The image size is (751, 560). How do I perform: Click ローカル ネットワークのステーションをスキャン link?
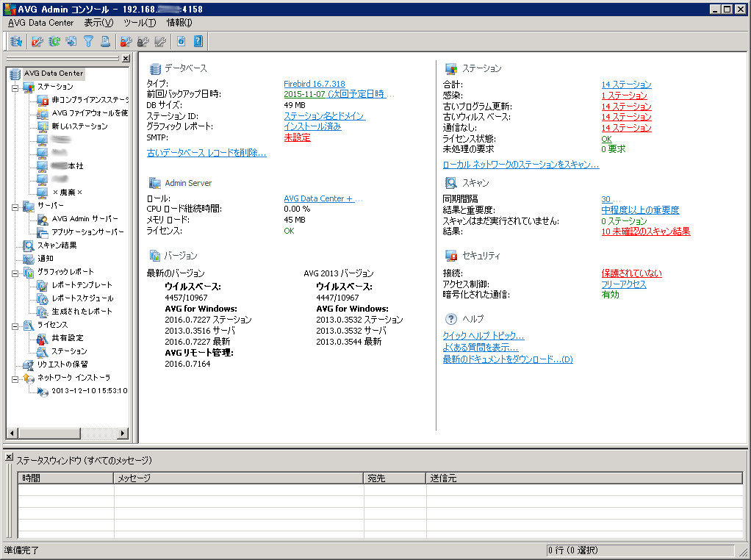[x=521, y=165]
